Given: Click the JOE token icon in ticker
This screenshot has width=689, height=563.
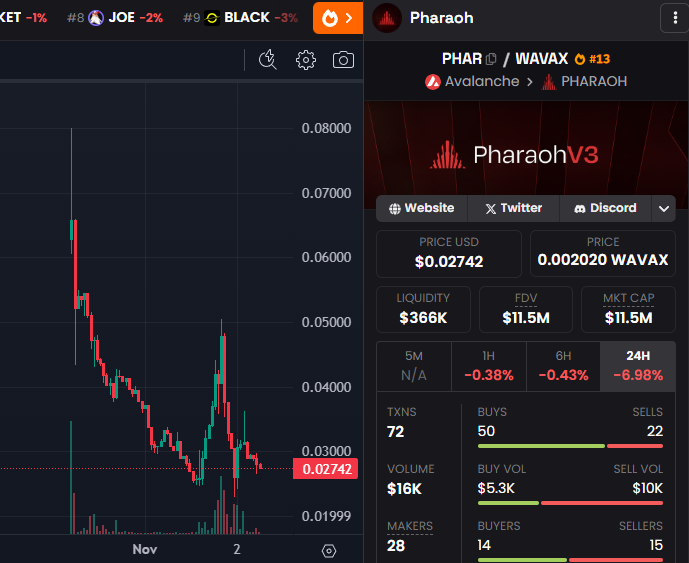Looking at the screenshot, I should pos(96,18).
